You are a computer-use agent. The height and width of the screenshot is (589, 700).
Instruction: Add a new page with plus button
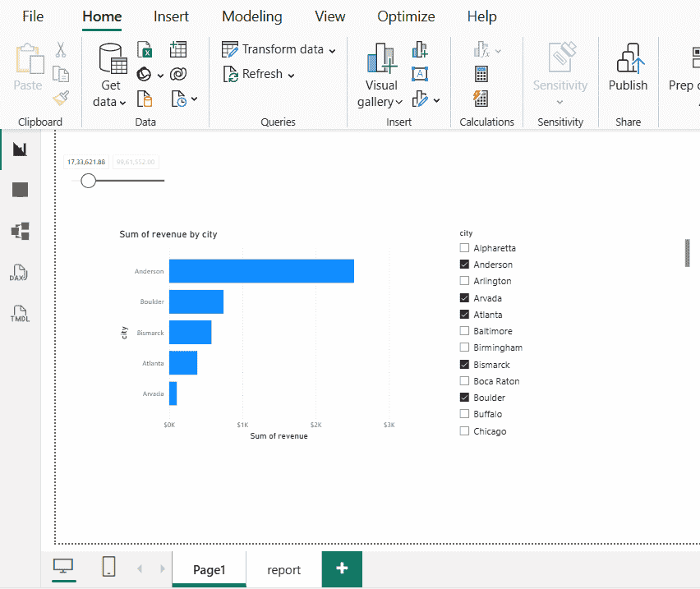pyautogui.click(x=342, y=569)
